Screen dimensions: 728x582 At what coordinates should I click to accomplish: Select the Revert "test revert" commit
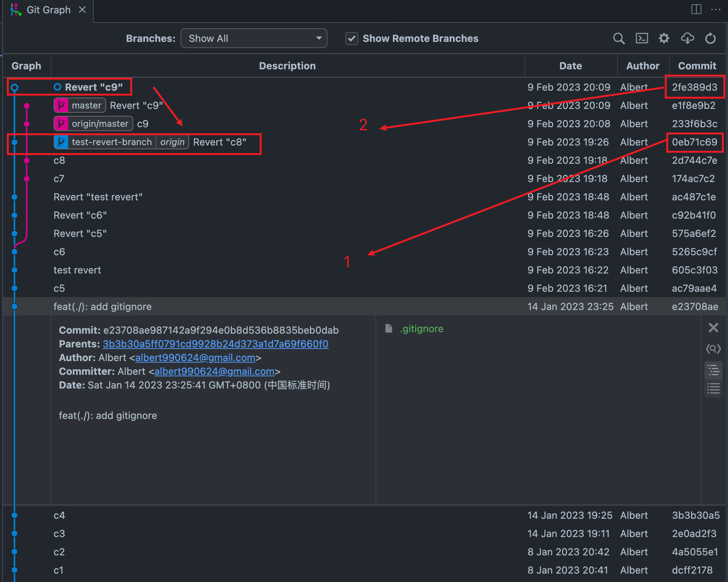coord(364,197)
